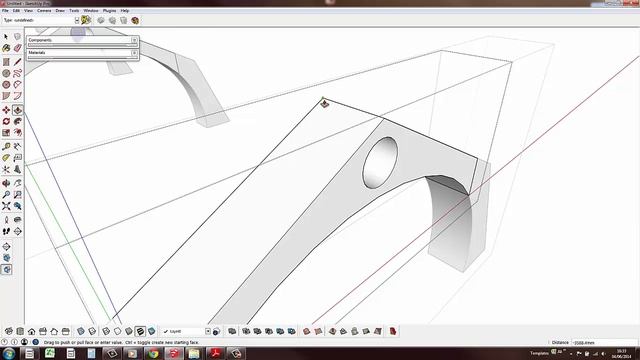Image resolution: width=640 pixels, height=360 pixels.
Task: Open the Layer dropdown arrow
Action: click(x=208, y=331)
